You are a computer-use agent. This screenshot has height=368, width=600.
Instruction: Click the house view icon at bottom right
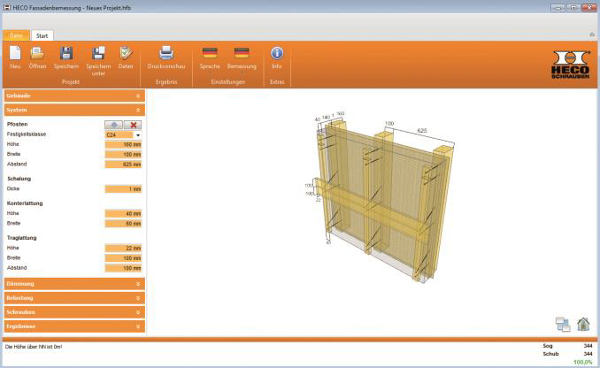[583, 324]
